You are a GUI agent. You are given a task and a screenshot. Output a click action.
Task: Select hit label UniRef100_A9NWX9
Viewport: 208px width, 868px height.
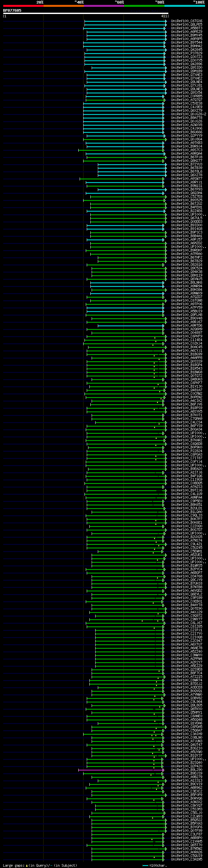point(187,293)
